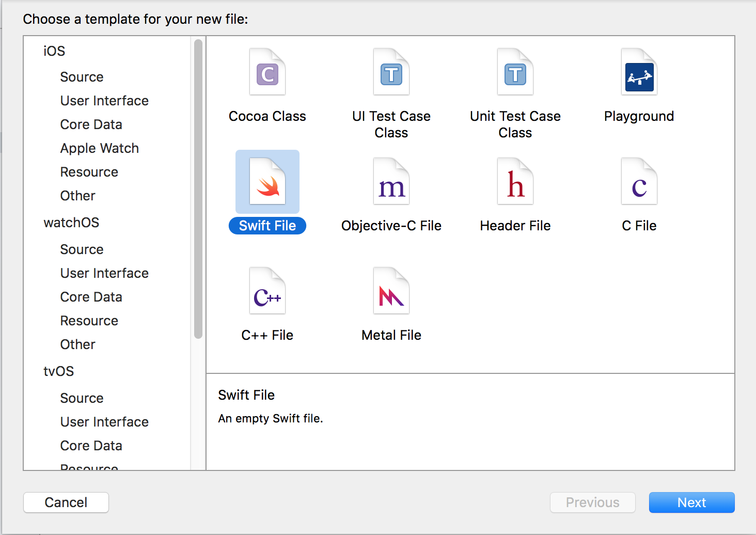
Task: Pick the Unit Test Case Class icon
Action: pyautogui.click(x=515, y=72)
